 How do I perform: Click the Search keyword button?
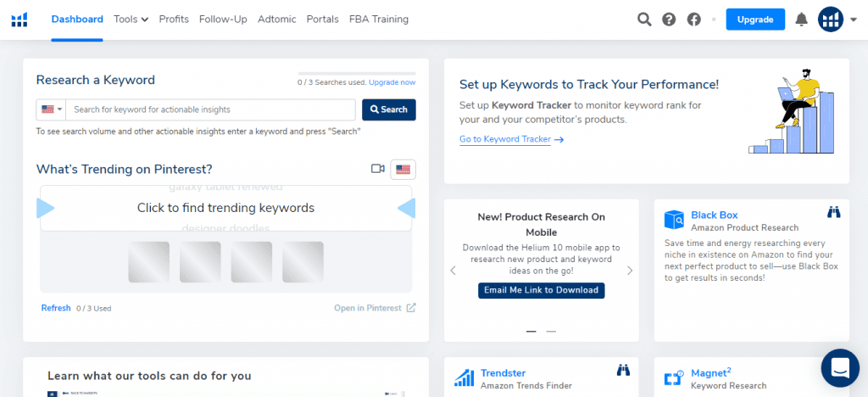pyautogui.click(x=388, y=109)
